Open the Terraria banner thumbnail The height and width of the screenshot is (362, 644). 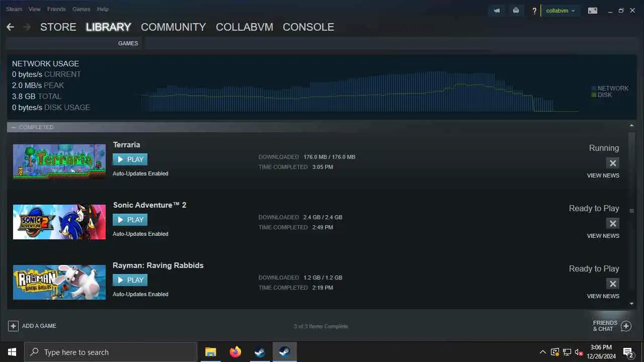59,161
